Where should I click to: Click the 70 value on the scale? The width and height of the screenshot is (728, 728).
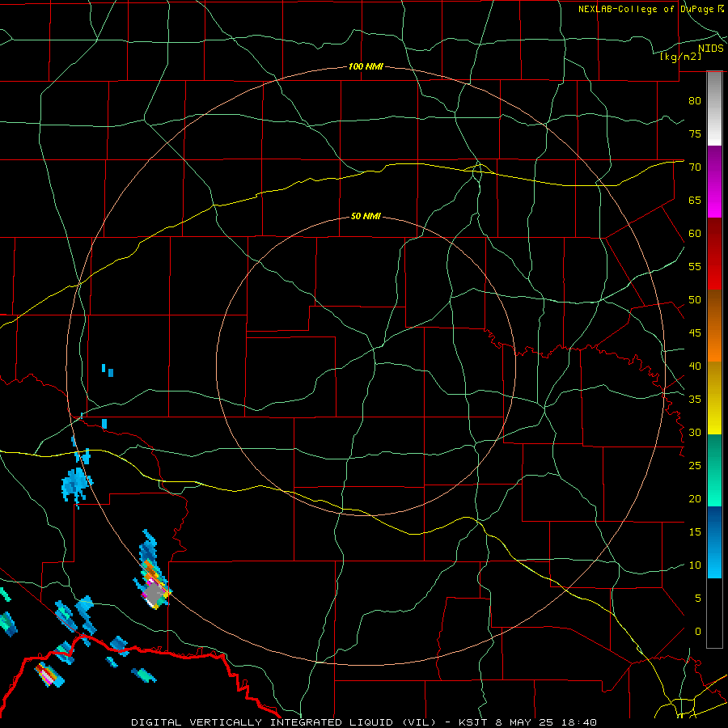pyautogui.click(x=695, y=167)
